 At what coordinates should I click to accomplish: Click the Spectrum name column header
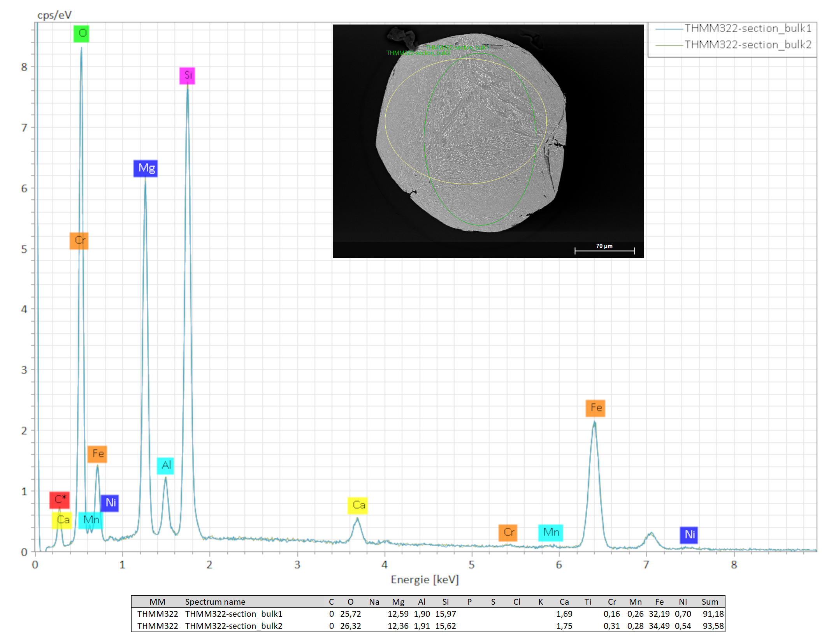[x=215, y=602]
